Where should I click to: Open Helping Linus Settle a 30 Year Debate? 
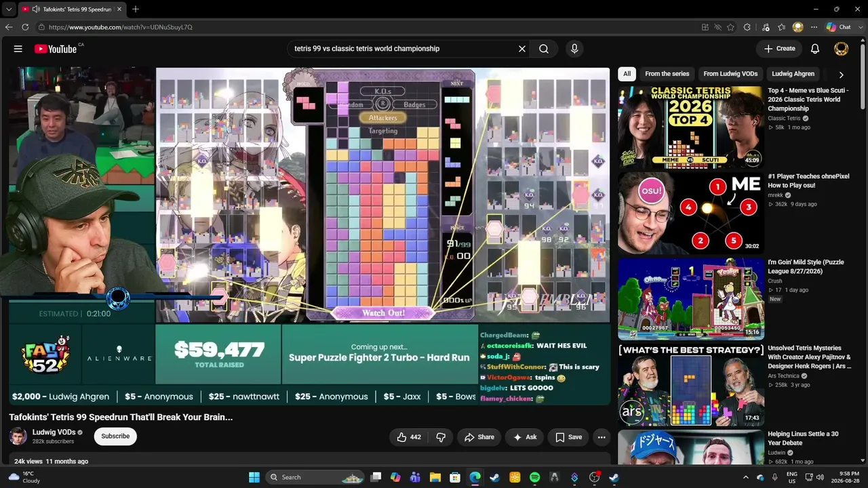coord(806,439)
